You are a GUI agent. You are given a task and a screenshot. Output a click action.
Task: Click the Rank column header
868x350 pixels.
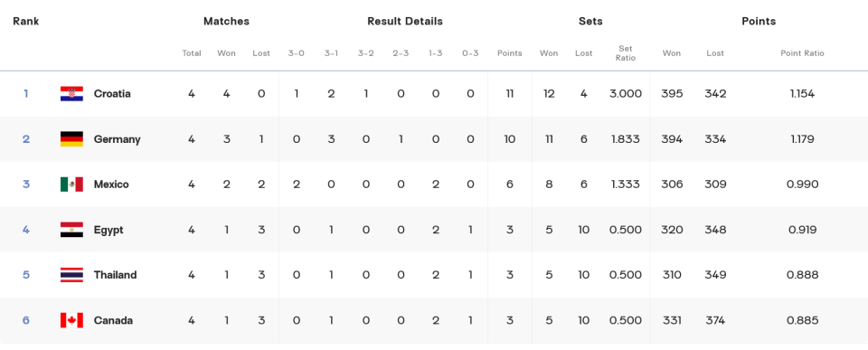[x=26, y=21]
